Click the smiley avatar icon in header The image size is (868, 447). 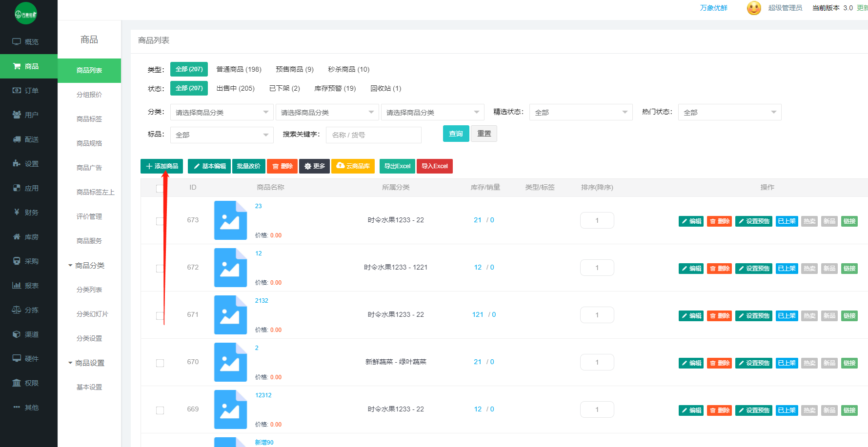pyautogui.click(x=754, y=8)
